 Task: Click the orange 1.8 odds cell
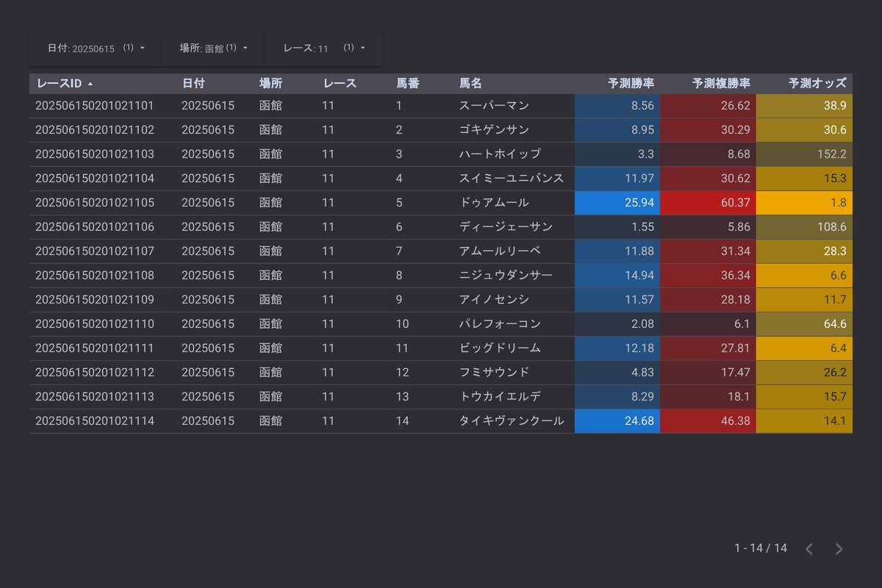[804, 203]
